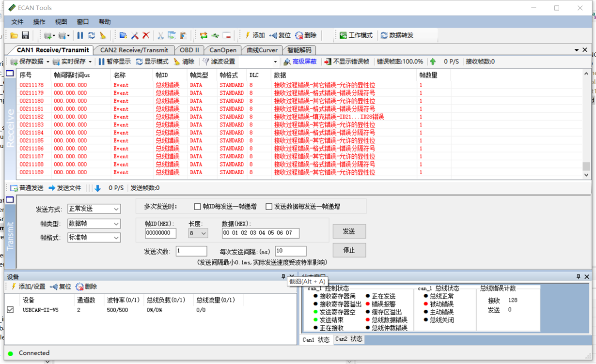This screenshot has height=364, width=596.
Task: Click the blue square icon above the Transmit label
Action: [x=10, y=199]
